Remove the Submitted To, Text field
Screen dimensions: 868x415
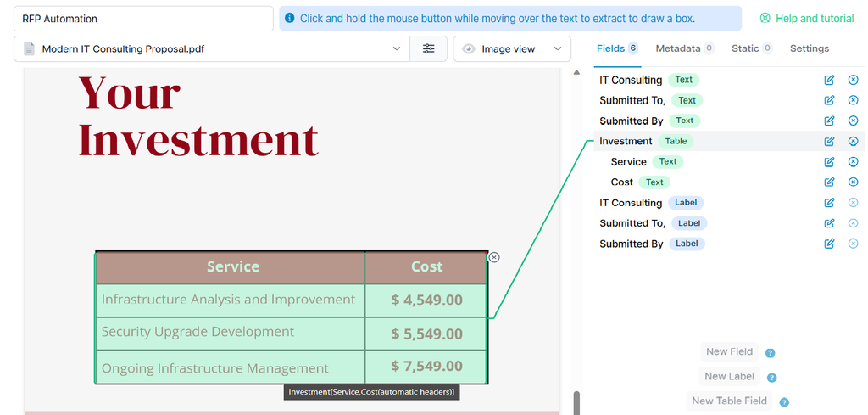(853, 100)
